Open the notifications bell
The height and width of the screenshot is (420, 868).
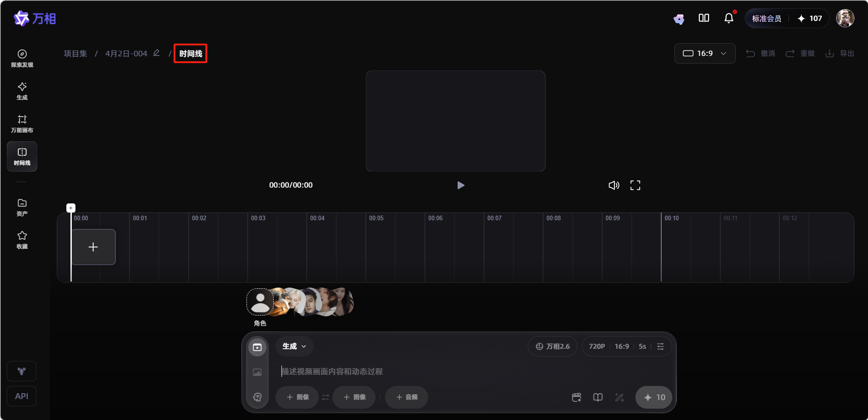coord(728,18)
